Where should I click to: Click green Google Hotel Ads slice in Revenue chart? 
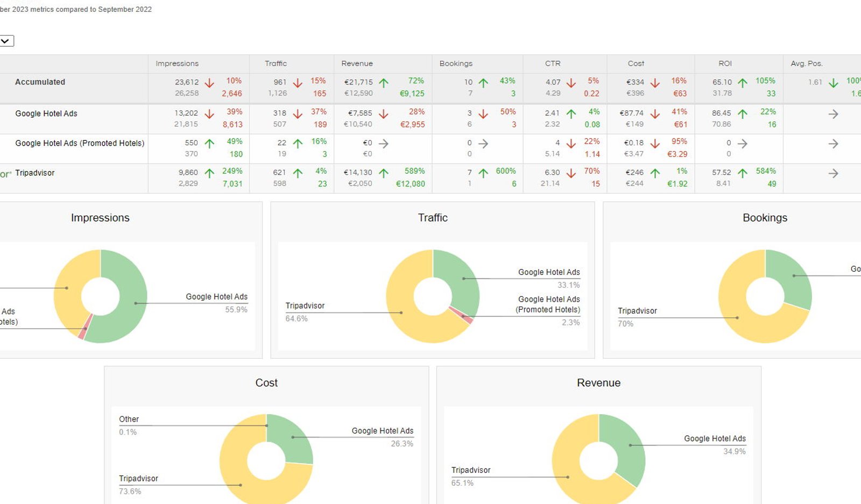pos(630,446)
